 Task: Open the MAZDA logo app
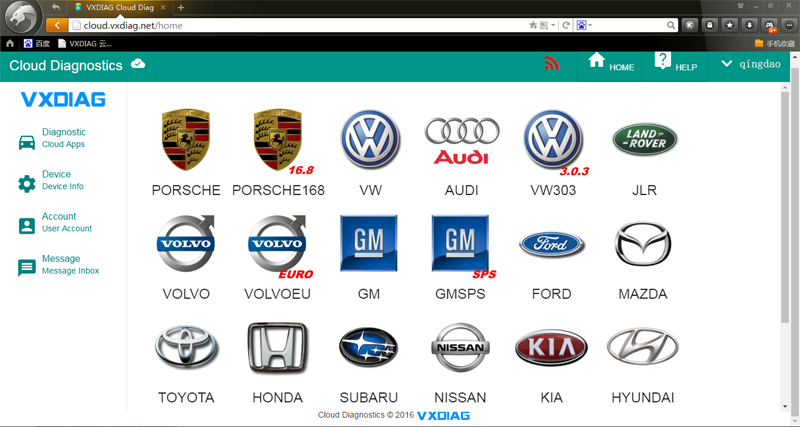(643, 244)
